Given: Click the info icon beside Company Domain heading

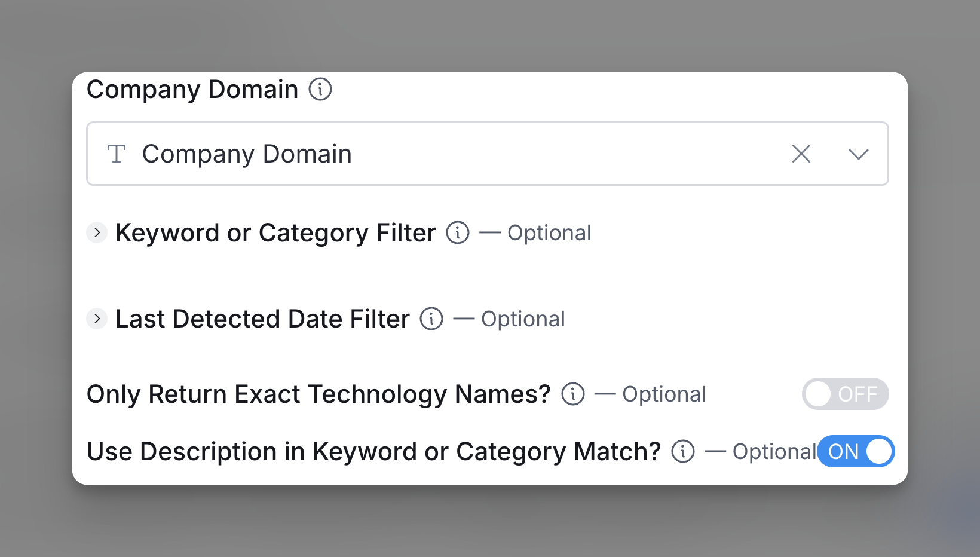Looking at the screenshot, I should (x=320, y=90).
